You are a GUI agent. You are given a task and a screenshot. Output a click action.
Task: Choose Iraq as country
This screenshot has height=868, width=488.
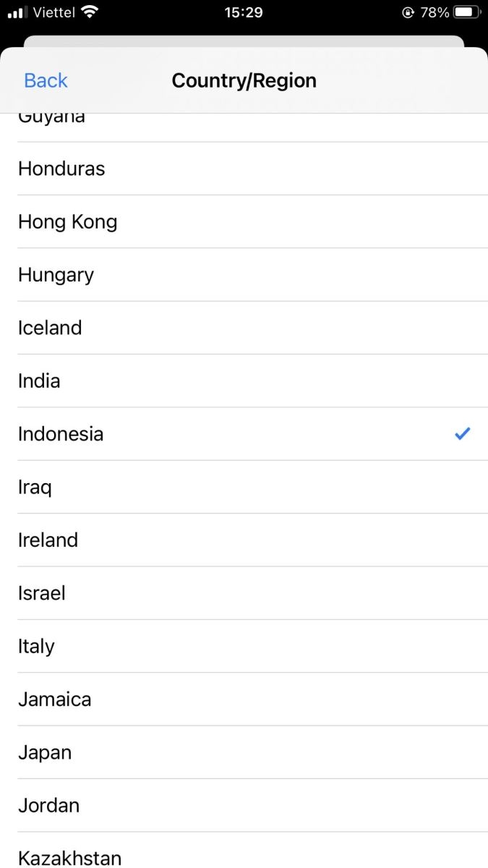click(244, 487)
